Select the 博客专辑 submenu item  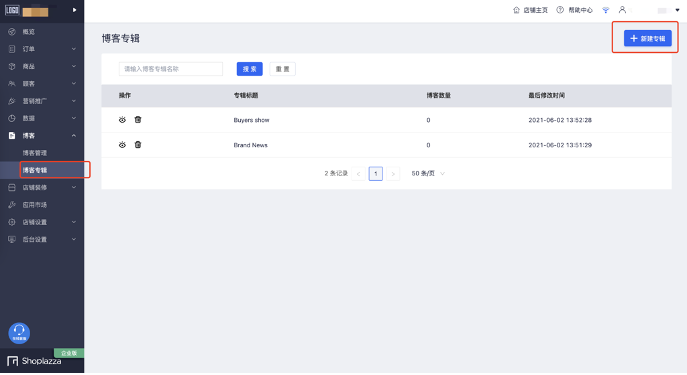click(x=35, y=170)
